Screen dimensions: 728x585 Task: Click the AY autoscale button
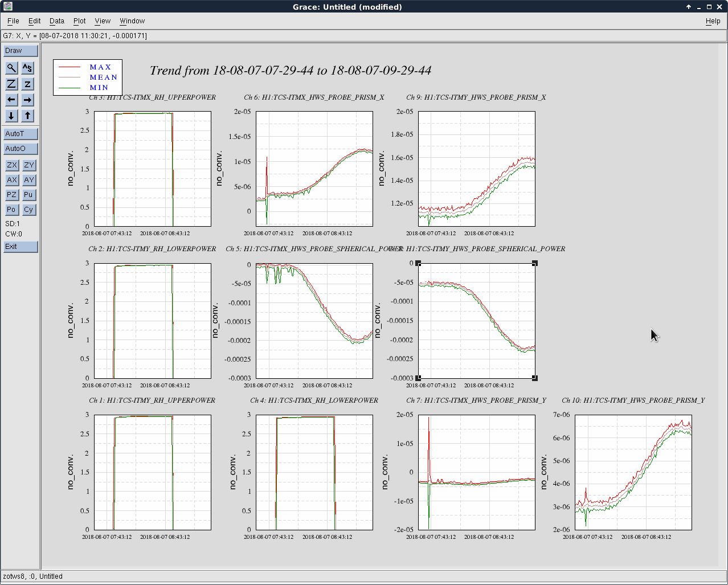[29, 180]
